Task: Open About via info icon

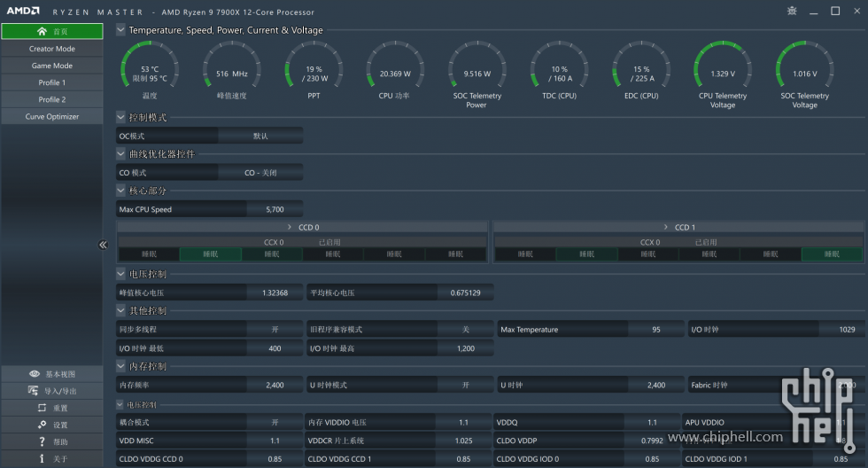Action: [x=43, y=458]
